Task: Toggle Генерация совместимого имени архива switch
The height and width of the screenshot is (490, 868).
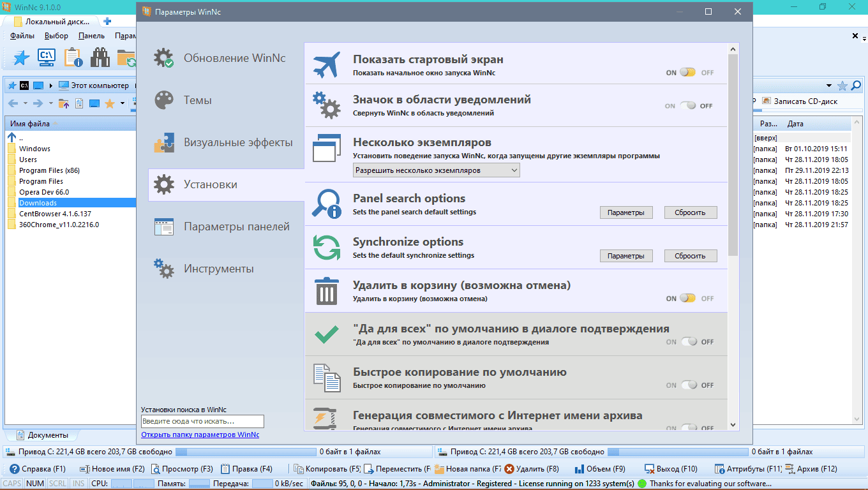Action: pyautogui.click(x=689, y=428)
